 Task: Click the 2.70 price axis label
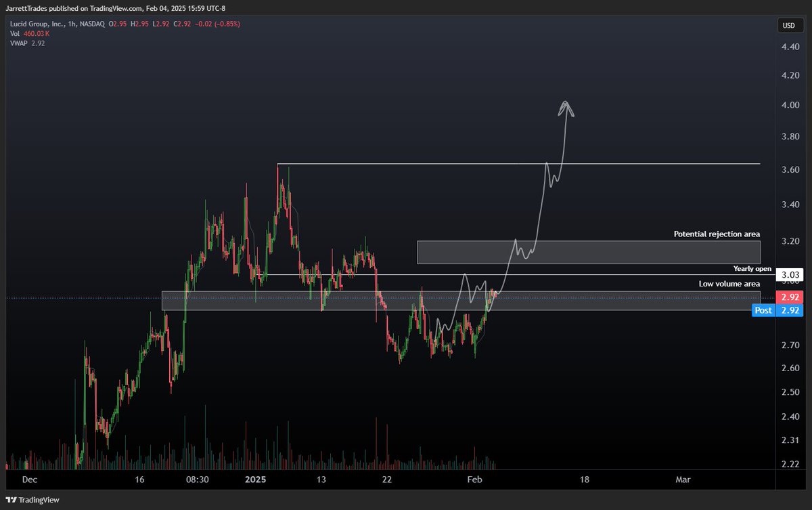tap(790, 345)
